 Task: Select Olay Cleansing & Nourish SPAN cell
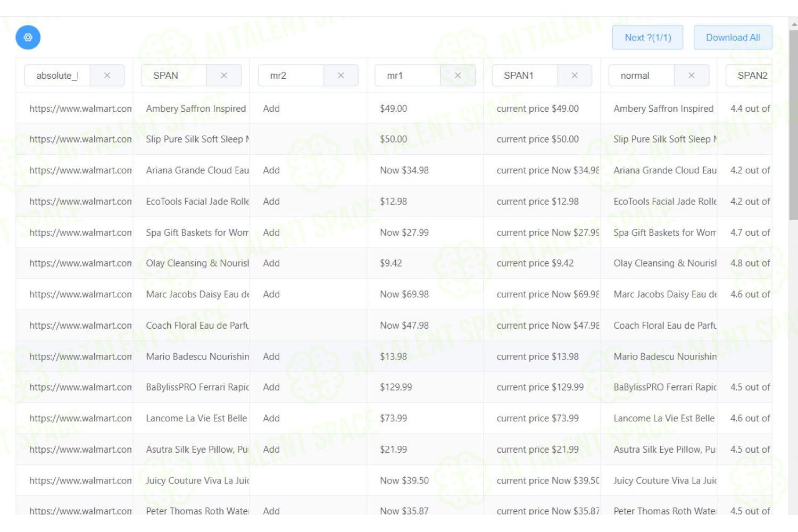(x=192, y=263)
